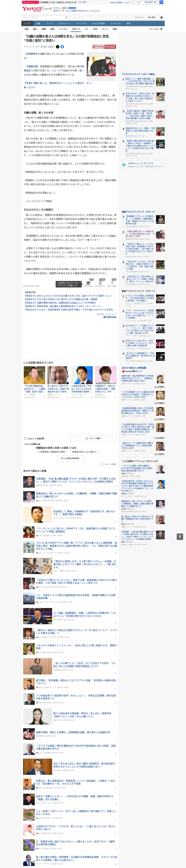Close the reaction support tooltip
The image size is (186, 868).
click(x=80, y=282)
